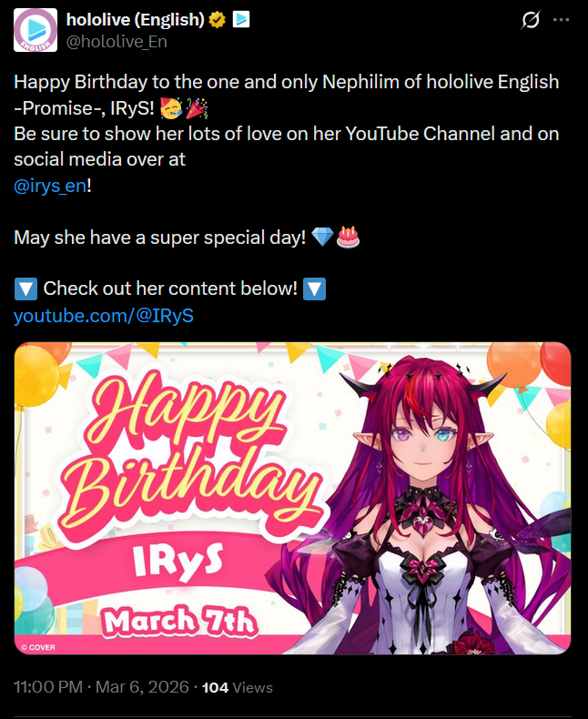Click the gold verified badge
Image resolution: width=588 pixels, height=719 pixels.
(x=217, y=20)
